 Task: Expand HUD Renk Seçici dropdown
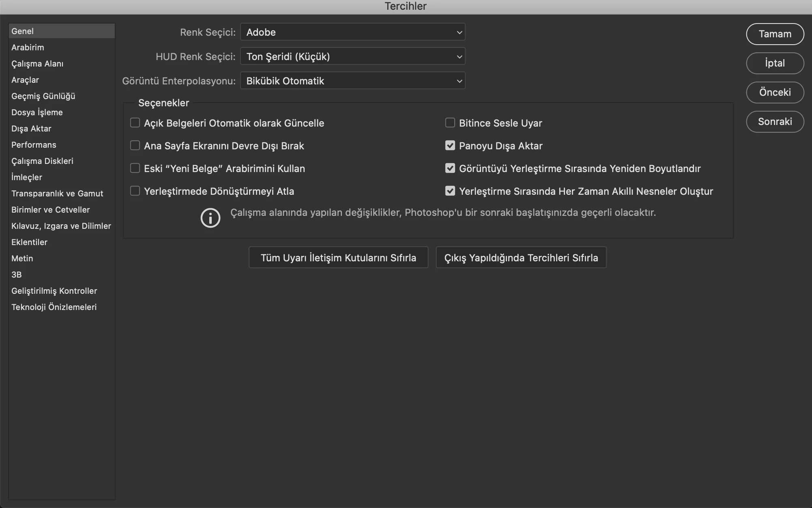pos(352,56)
